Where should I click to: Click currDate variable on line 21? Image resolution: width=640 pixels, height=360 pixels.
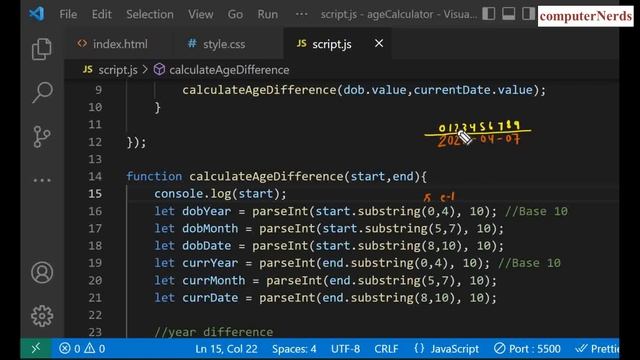pyautogui.click(x=210, y=298)
